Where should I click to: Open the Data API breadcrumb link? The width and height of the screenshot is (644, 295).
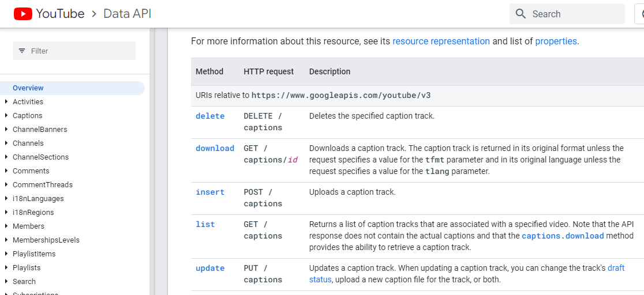point(128,14)
